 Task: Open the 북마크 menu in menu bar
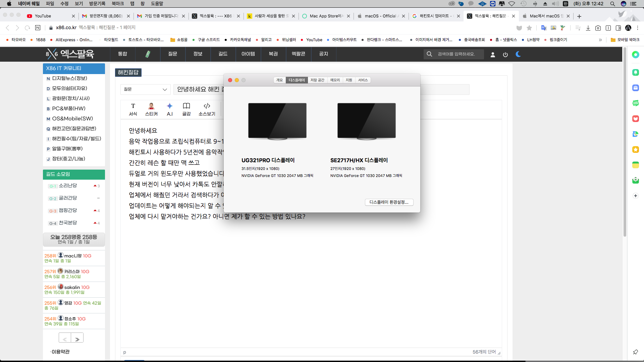pos(117,4)
